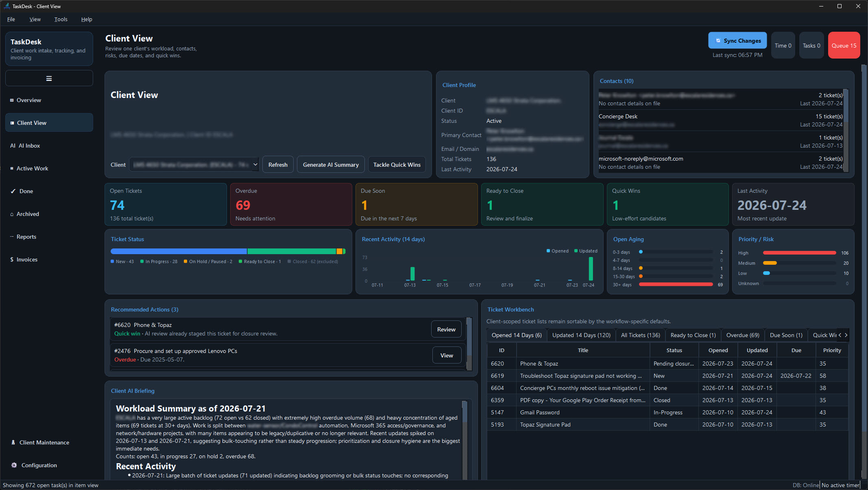Switch to Opened 14 Days tab
The image size is (868, 490).
tap(517, 335)
